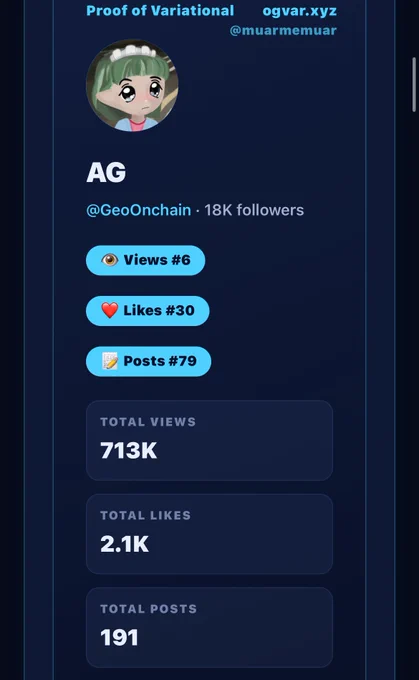Click the page scrollbar thumb
This screenshot has height=680, width=419.
coord(414,84)
